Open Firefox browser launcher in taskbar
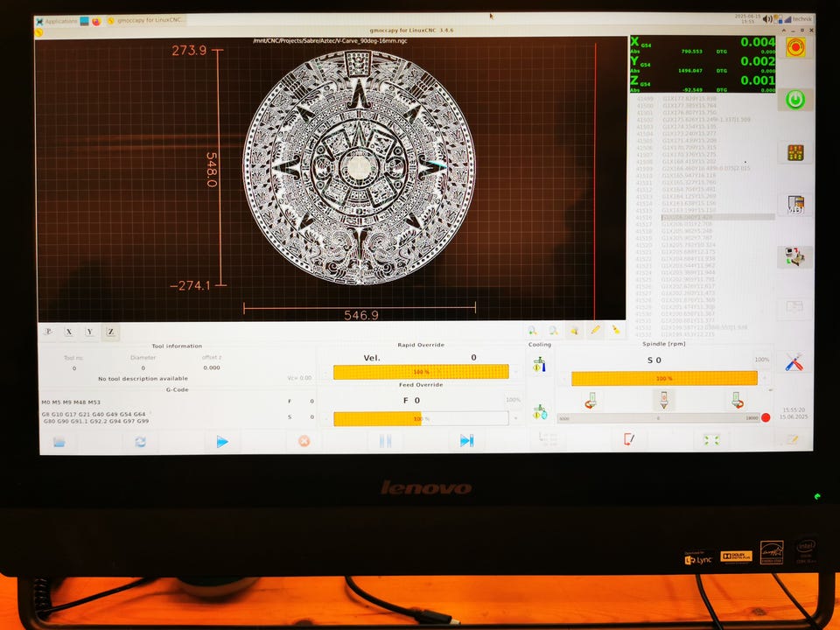The height and width of the screenshot is (630, 840). click(96, 21)
